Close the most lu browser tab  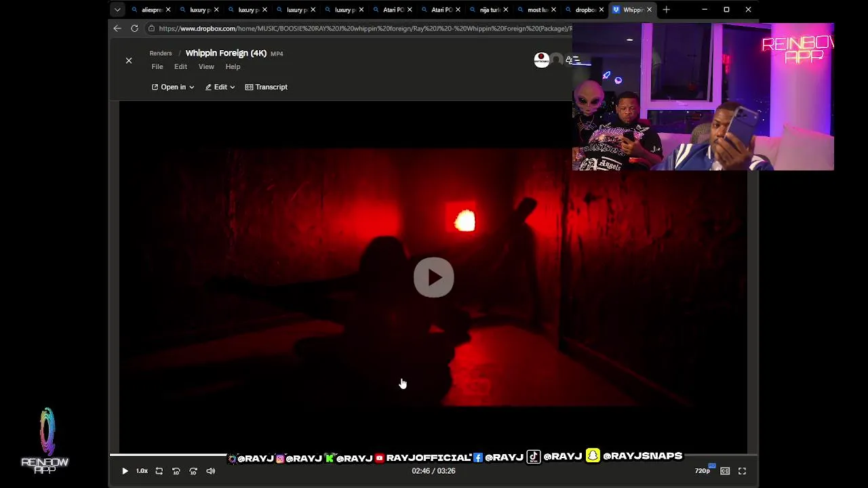pos(554,9)
